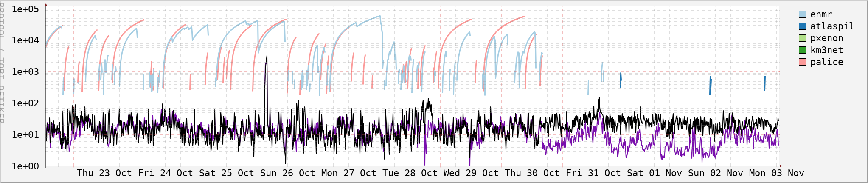Screen dimensions: 868x183
Task: Click the dark green km3net legend swatch
Action: (802, 50)
